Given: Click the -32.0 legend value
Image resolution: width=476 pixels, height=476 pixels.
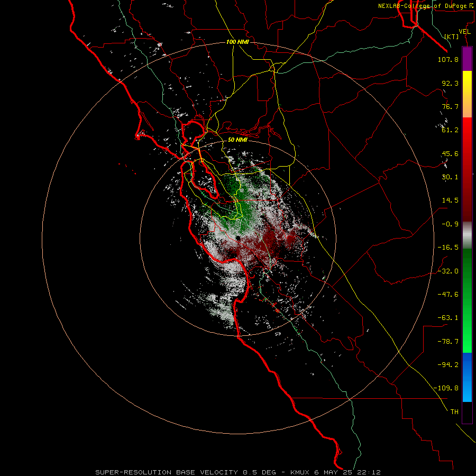Looking at the screenshot, I should 448,271.
